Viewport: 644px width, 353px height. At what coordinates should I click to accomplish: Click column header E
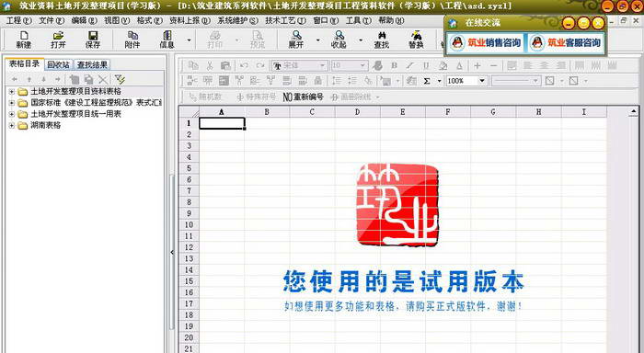tap(403, 111)
